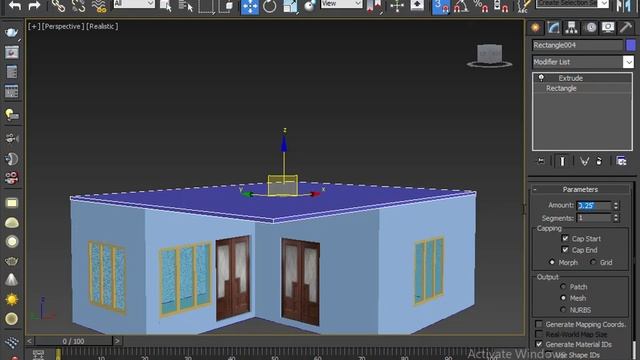The height and width of the screenshot is (360, 640).
Task: Click Configure Modifier Sets icon
Action: point(622,161)
